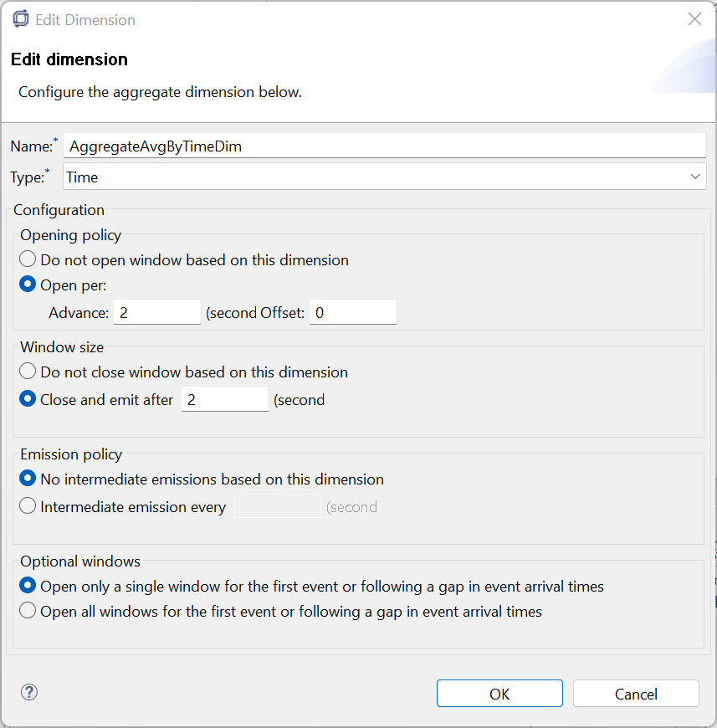Select 'Close and emit after' option
Viewport: 717px width, 728px height.
(x=28, y=400)
